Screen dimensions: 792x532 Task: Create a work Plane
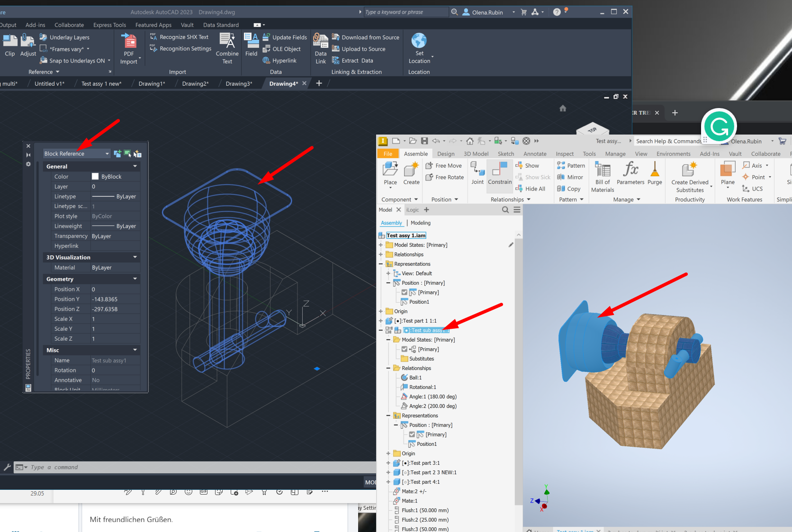point(727,173)
